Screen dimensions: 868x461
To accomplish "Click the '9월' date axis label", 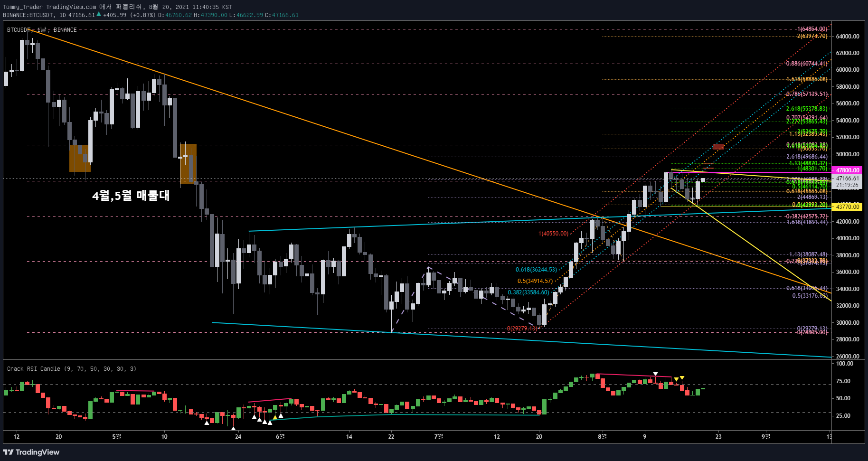I will (x=766, y=436).
